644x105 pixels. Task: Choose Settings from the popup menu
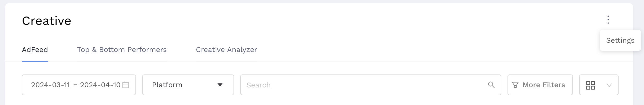click(620, 40)
